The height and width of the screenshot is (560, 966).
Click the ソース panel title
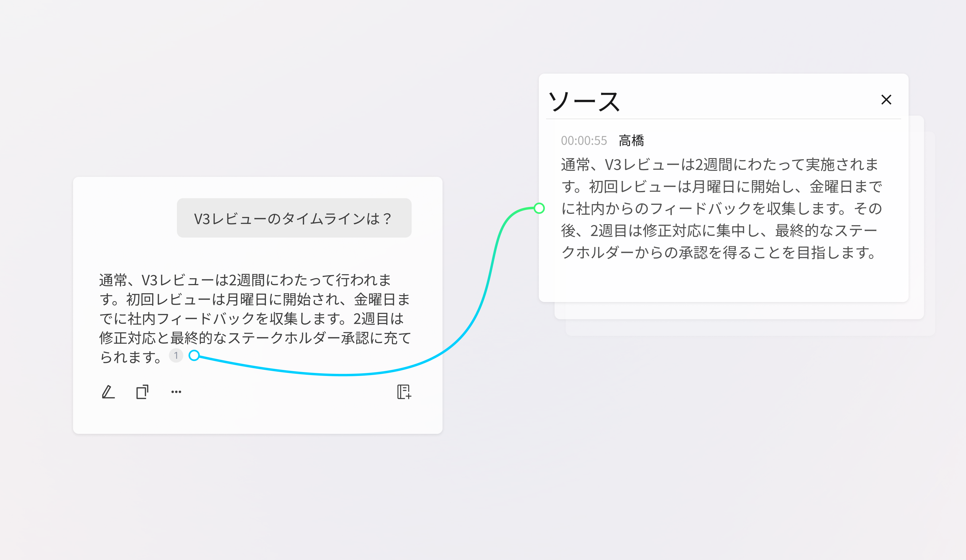(584, 101)
